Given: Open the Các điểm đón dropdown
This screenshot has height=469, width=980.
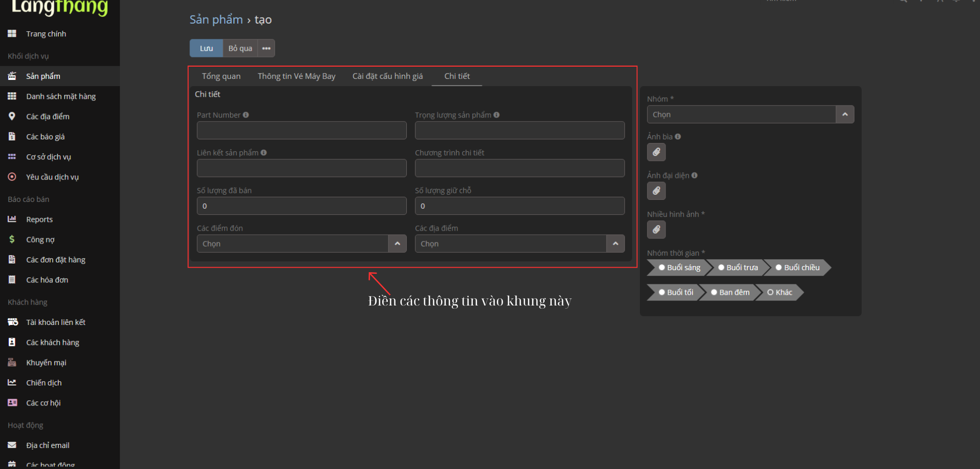Looking at the screenshot, I should 397,243.
